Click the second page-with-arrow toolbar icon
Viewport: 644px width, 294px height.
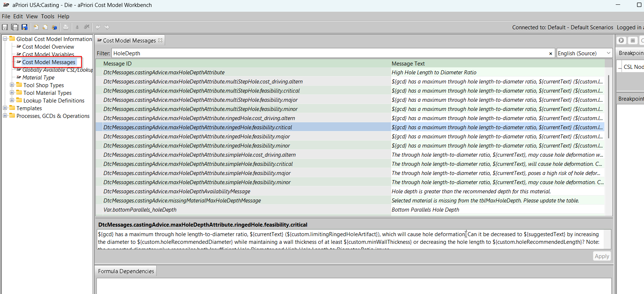pos(45,27)
